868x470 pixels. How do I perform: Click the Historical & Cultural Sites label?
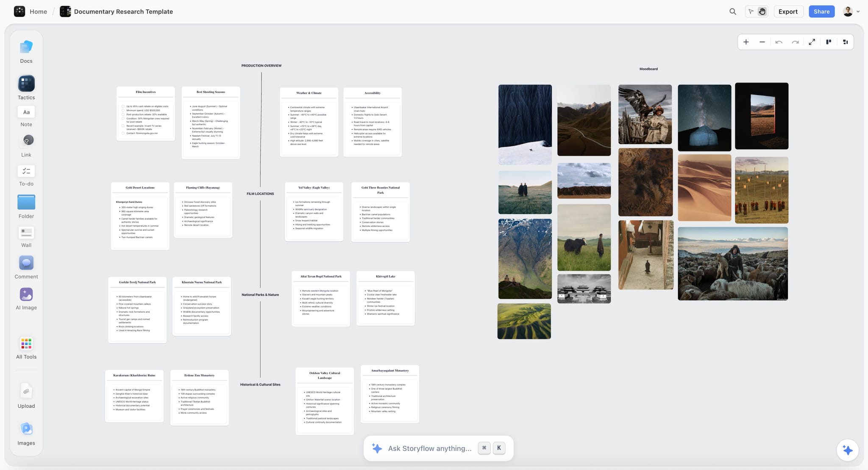pyautogui.click(x=260, y=385)
